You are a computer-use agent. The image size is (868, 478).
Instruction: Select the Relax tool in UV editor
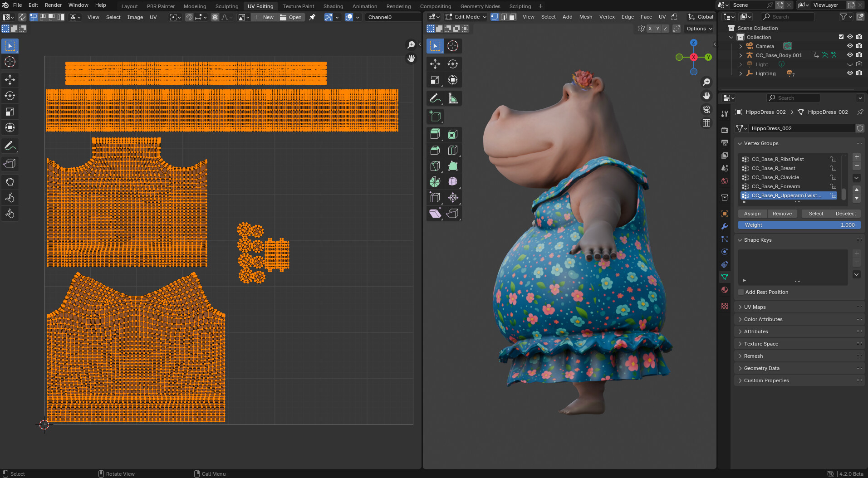coord(10,198)
